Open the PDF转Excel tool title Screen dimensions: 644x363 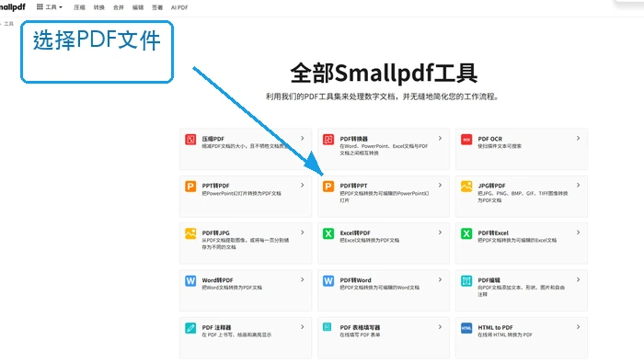coord(493,233)
